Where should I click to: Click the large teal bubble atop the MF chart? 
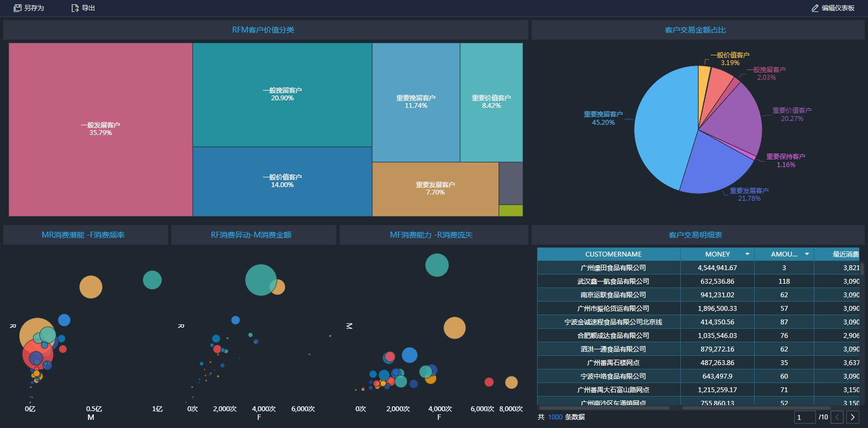coord(437,265)
